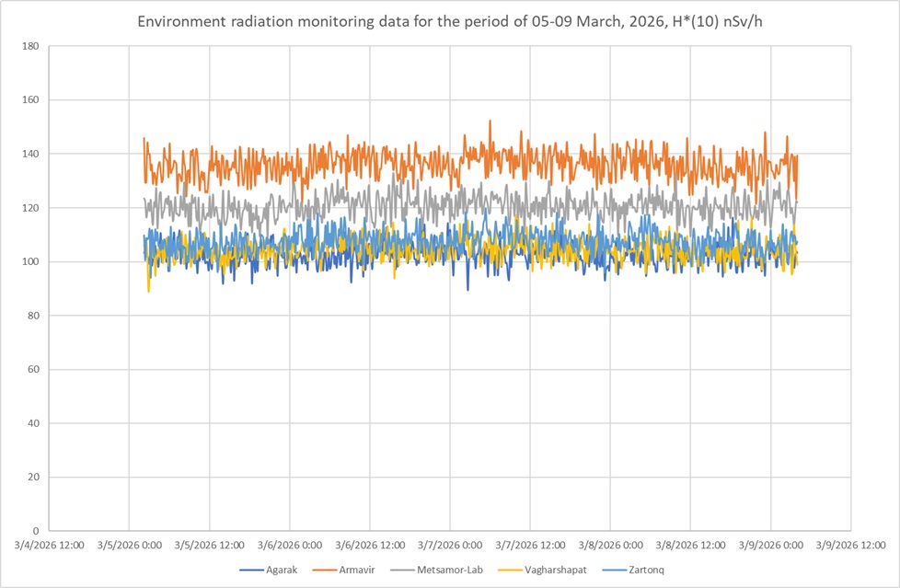This screenshot has height=588, width=900.
Task: Click the 140 label on the vertical axis
Action: (x=29, y=154)
